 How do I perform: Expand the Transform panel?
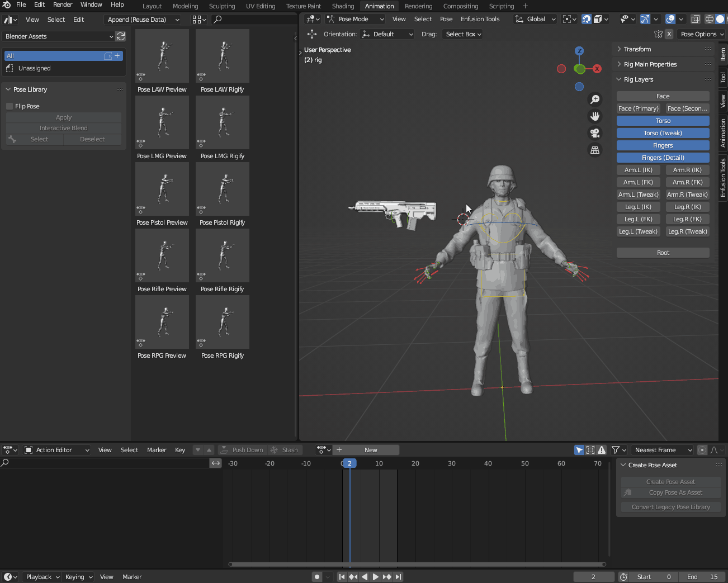tap(637, 49)
